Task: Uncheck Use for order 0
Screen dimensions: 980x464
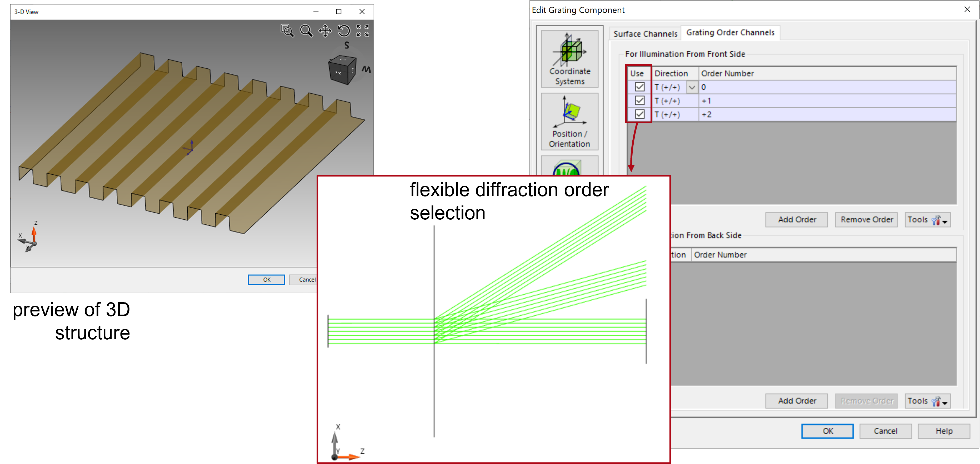Action: (639, 87)
